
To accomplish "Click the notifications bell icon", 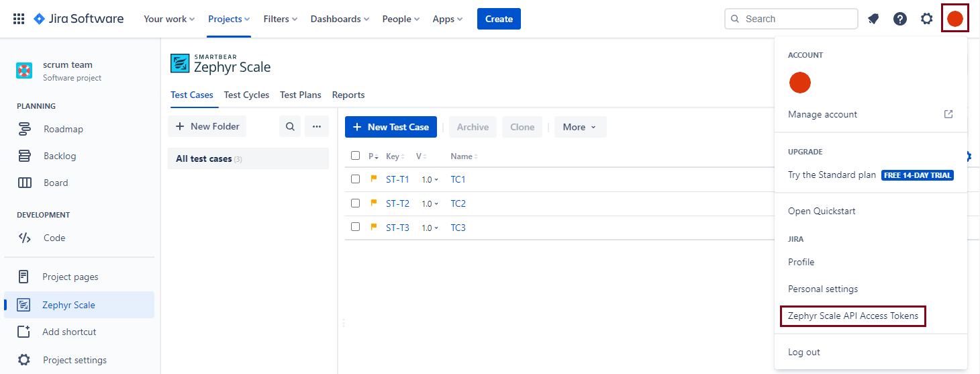I will (x=873, y=19).
